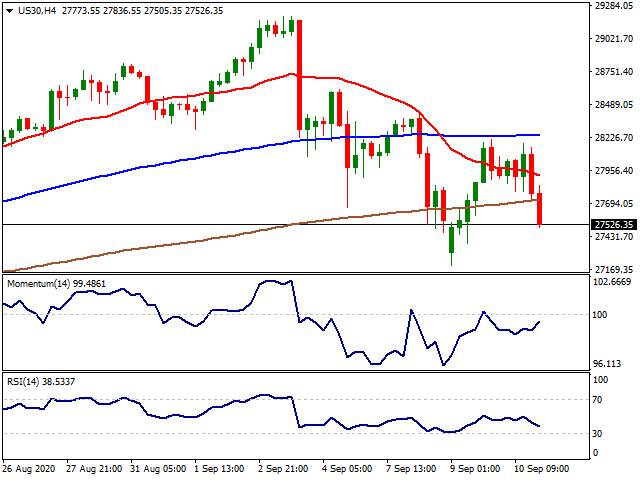Click Momentum scale level 100

[600, 315]
